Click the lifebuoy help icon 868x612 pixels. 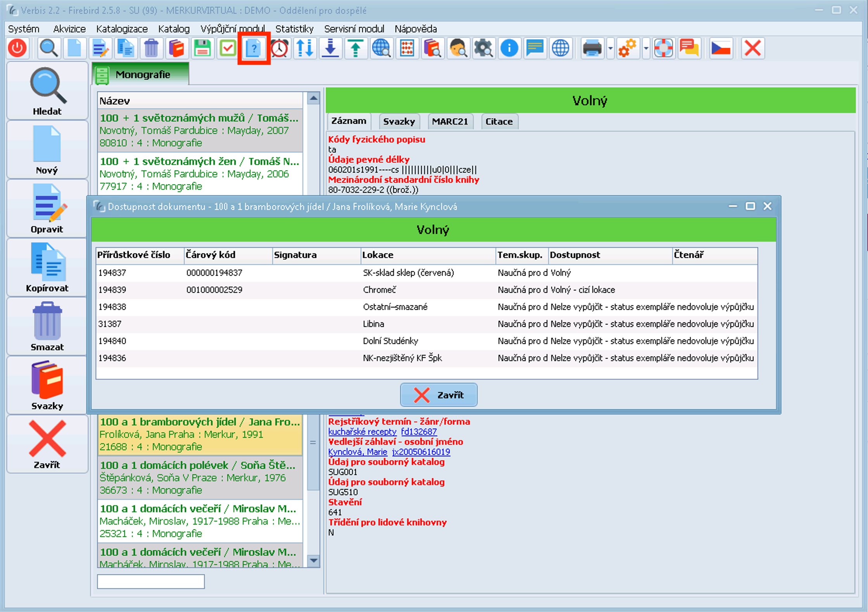pyautogui.click(x=664, y=48)
